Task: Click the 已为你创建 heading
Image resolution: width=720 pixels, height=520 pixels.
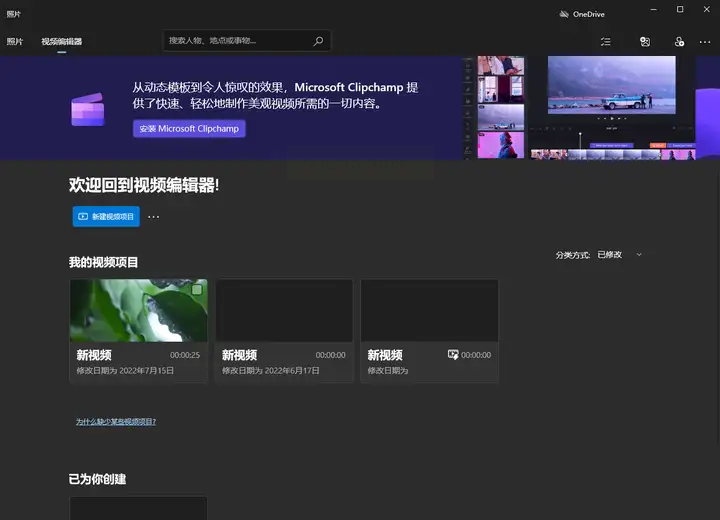Action: [97, 479]
